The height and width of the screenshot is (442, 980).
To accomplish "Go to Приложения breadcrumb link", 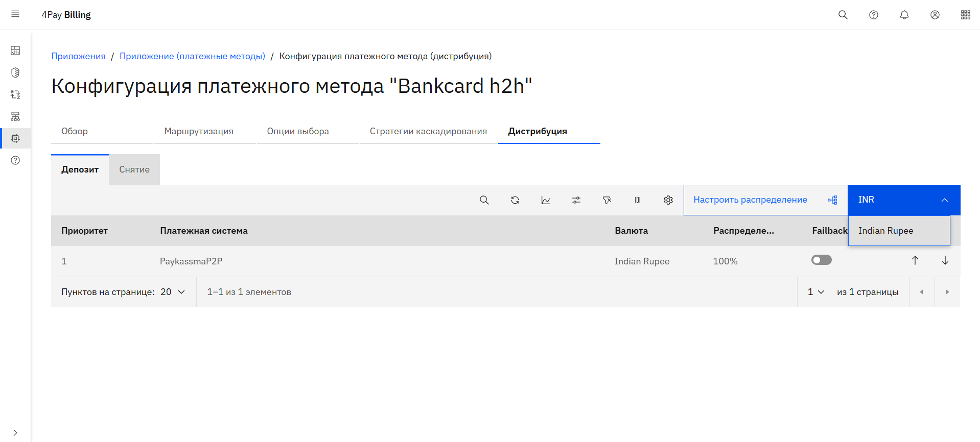I will click(x=78, y=56).
